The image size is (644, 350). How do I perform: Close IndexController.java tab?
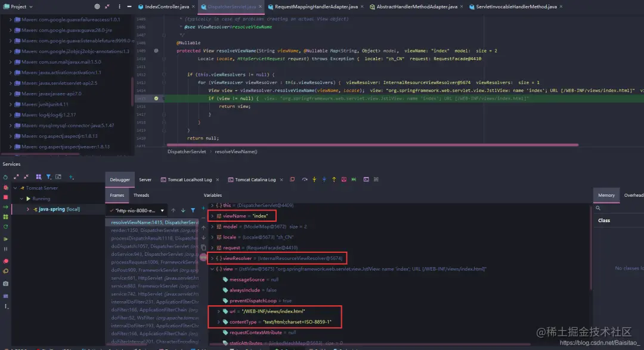pos(193,7)
